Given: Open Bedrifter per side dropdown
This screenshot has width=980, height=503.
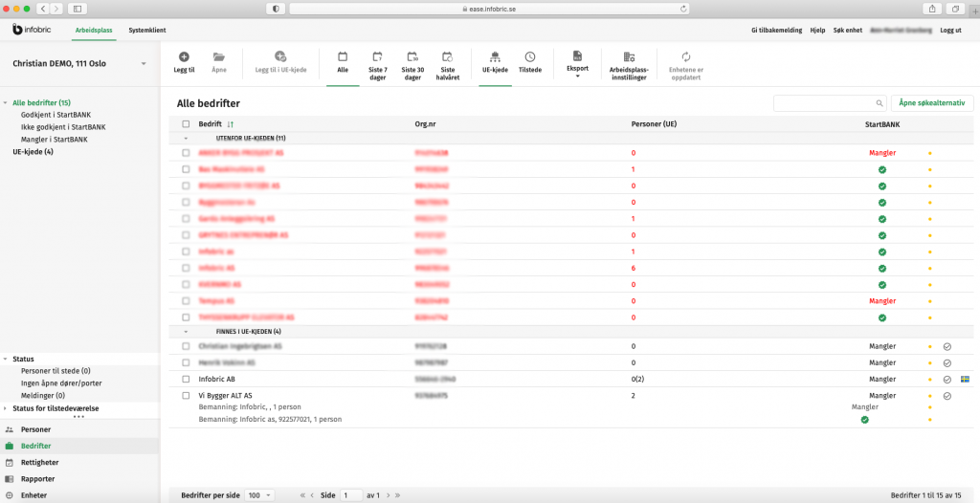Looking at the screenshot, I should [259, 495].
